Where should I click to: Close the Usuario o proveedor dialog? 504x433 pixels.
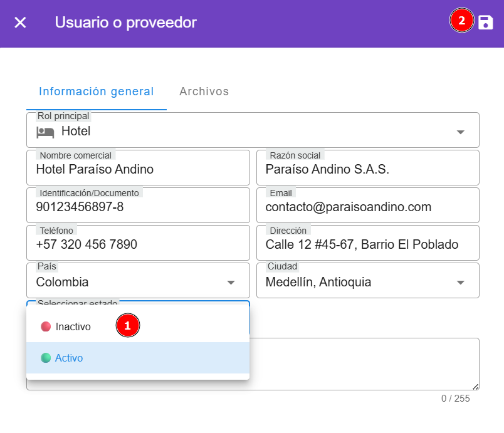(x=21, y=23)
